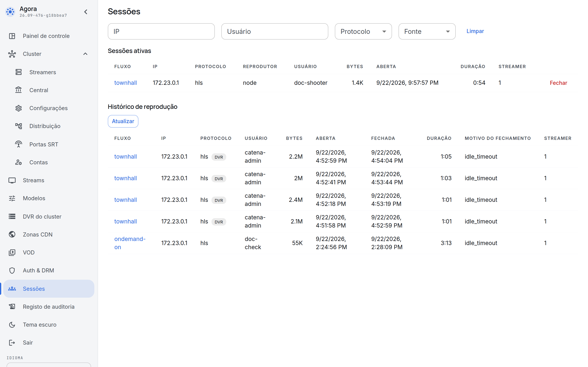Go to Registo de auditoria
Viewport: 588px width, 367px height.
pos(49,307)
